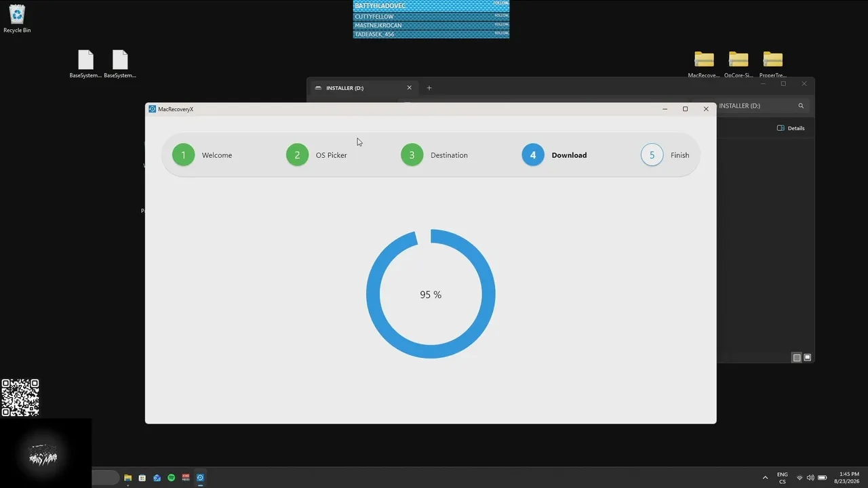Minimize the File Explorer window
The width and height of the screenshot is (868, 488).
click(x=763, y=84)
